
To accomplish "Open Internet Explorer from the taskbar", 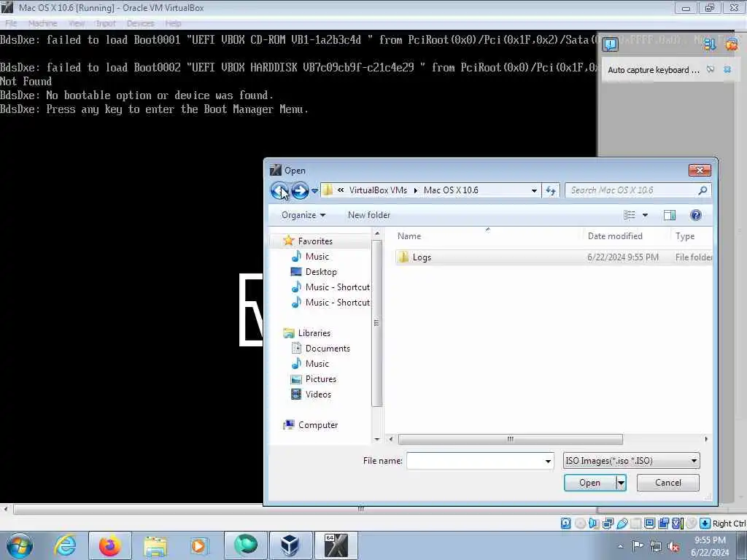I will (65, 545).
